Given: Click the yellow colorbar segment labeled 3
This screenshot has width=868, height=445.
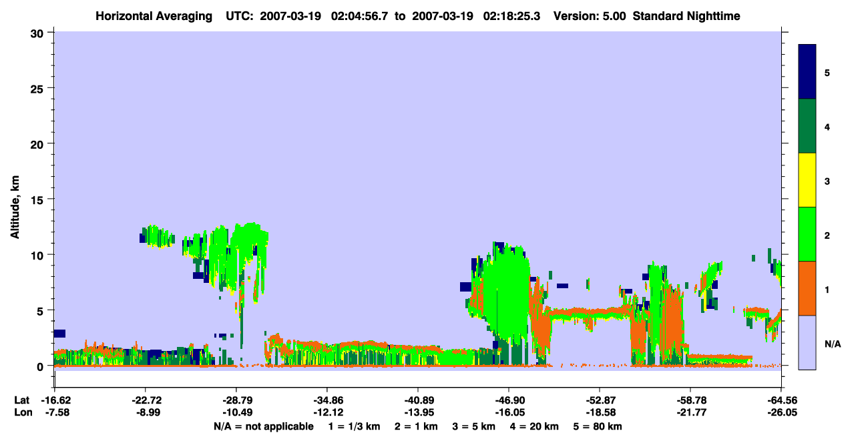Looking at the screenshot, I should (x=807, y=180).
